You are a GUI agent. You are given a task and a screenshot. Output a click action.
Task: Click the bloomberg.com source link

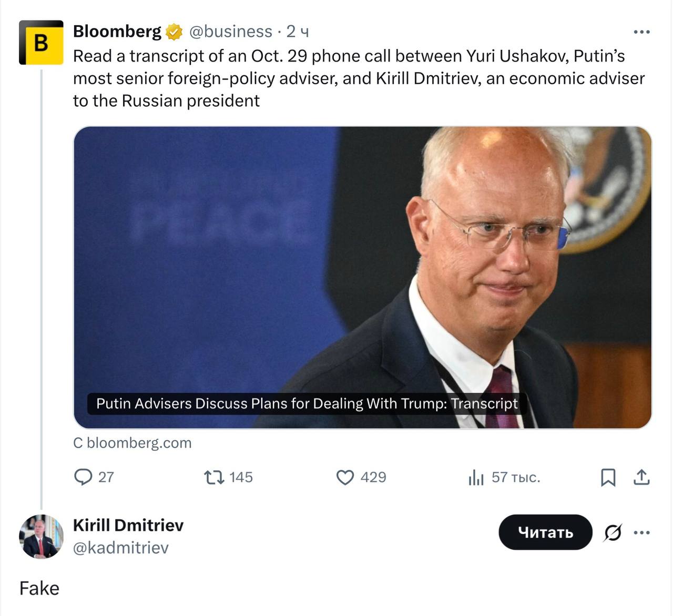tap(132, 443)
